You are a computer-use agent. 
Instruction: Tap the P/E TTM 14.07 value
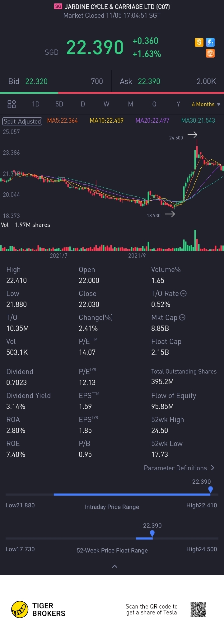[x=87, y=352]
